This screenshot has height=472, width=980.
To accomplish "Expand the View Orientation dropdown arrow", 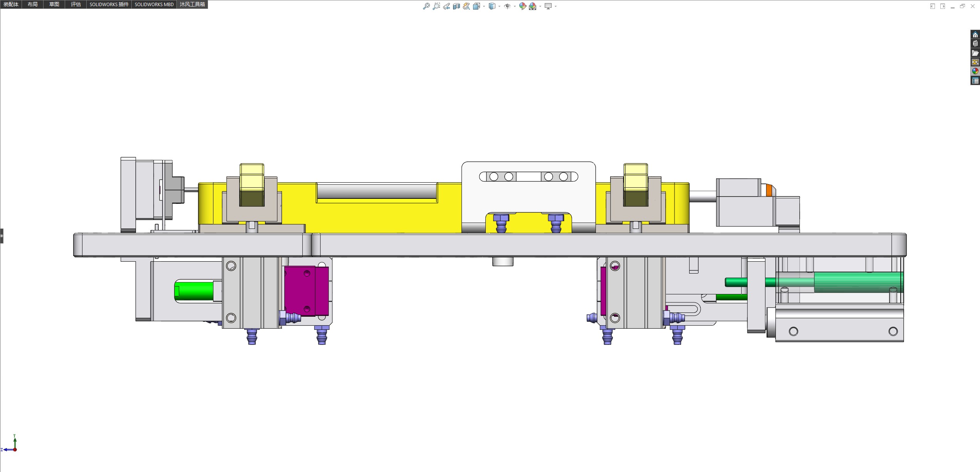I will pos(484,7).
